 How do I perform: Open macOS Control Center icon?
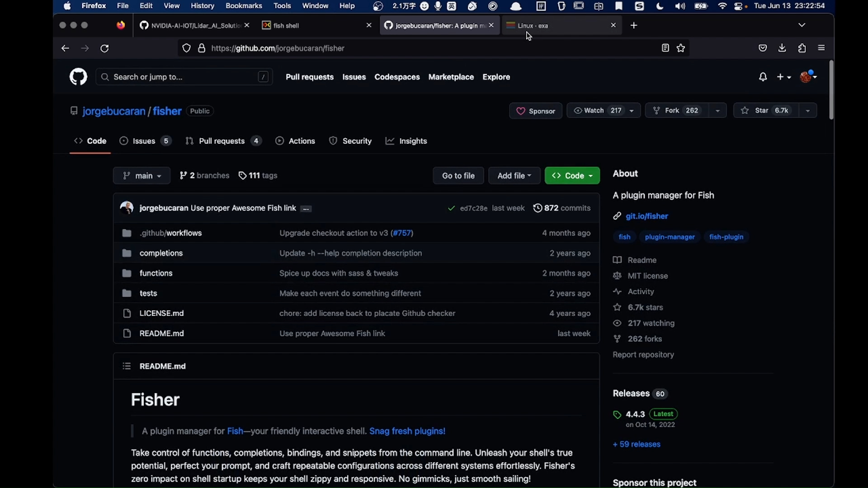(739, 6)
